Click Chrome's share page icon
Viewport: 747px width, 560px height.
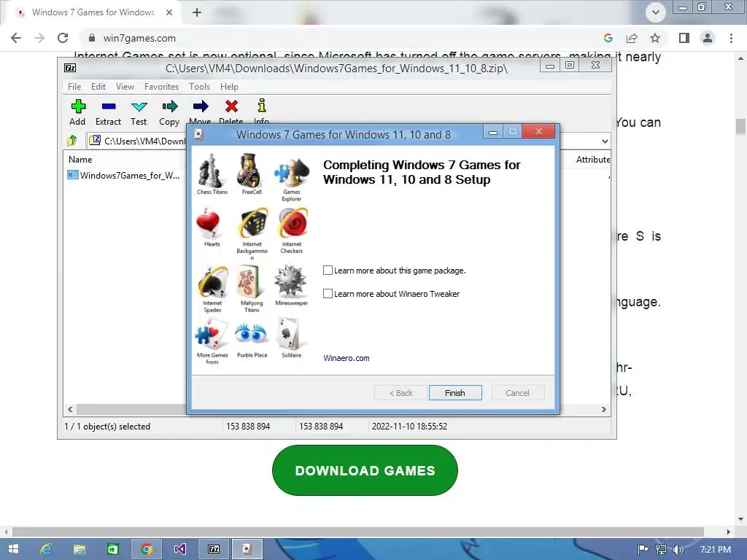[x=632, y=38]
